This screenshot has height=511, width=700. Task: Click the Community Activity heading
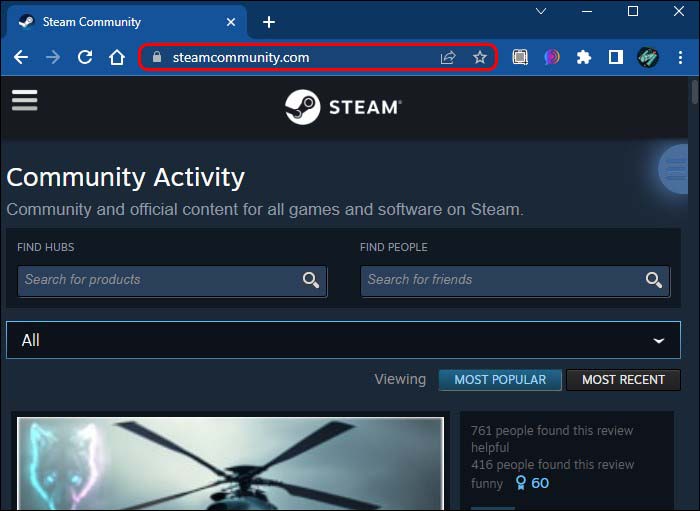125,177
